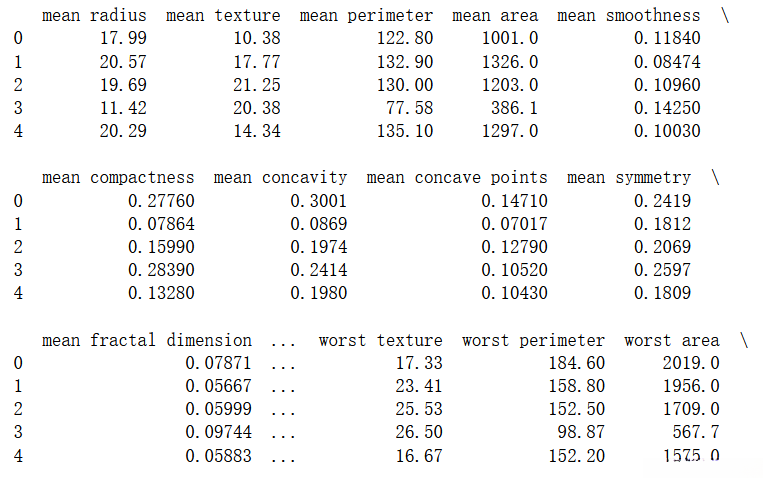Select the mean area value 1326.0
Viewport: 767px width, 483px height.
pos(509,62)
